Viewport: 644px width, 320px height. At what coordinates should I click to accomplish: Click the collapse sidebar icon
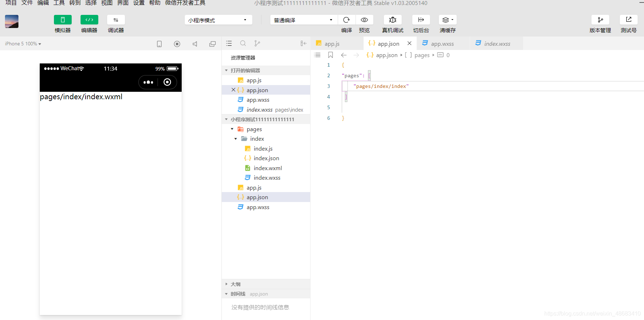tap(303, 43)
